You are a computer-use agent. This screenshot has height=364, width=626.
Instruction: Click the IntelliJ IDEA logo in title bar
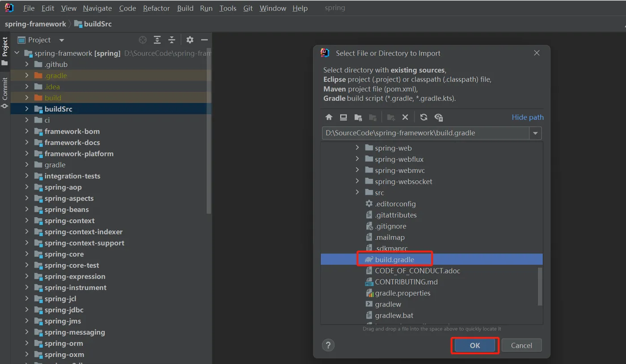9,8
